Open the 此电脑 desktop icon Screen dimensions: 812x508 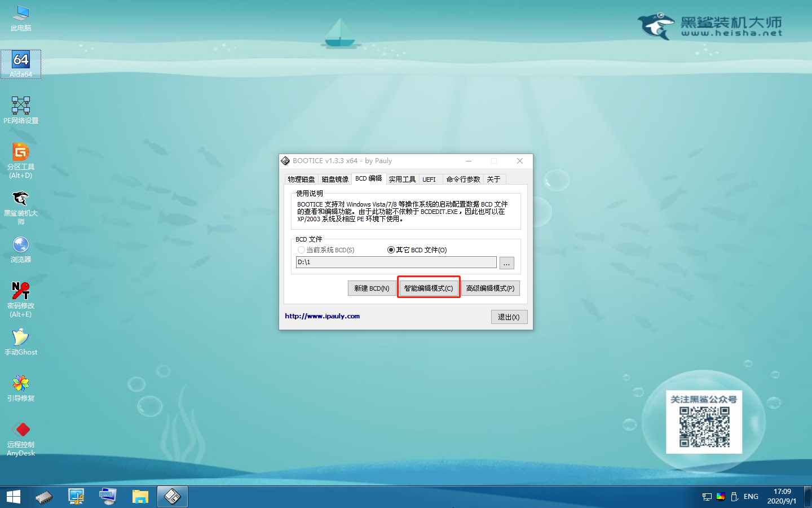[x=21, y=18]
